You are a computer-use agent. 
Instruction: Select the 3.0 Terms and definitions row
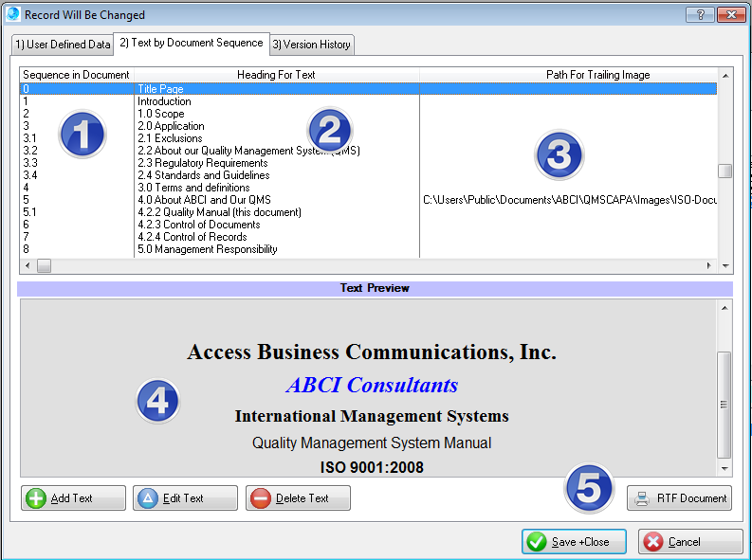368,188
